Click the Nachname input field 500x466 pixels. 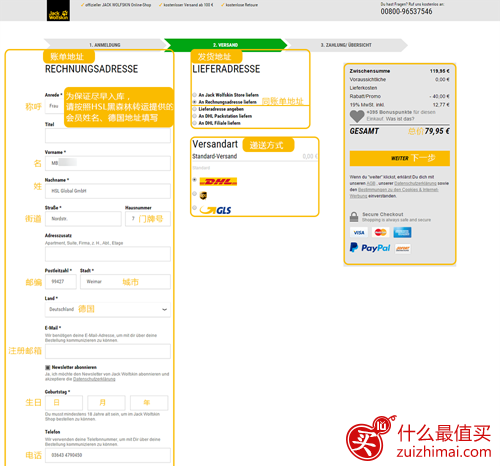tap(108, 191)
